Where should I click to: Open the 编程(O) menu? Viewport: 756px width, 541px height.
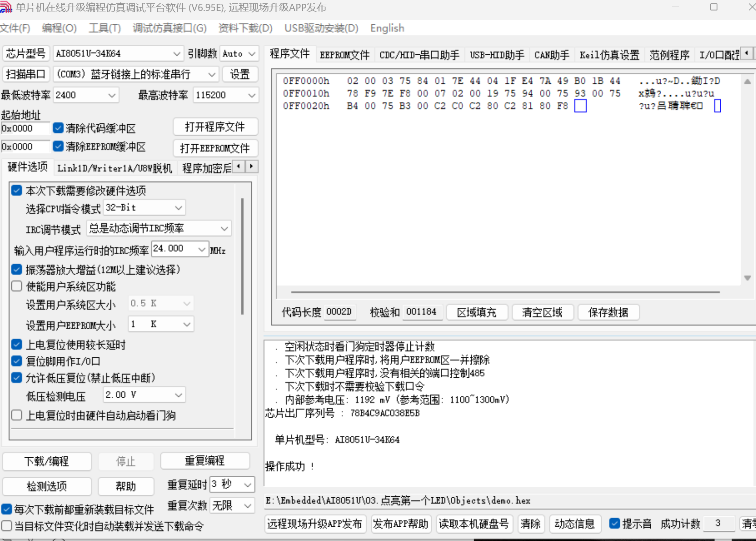[59, 28]
